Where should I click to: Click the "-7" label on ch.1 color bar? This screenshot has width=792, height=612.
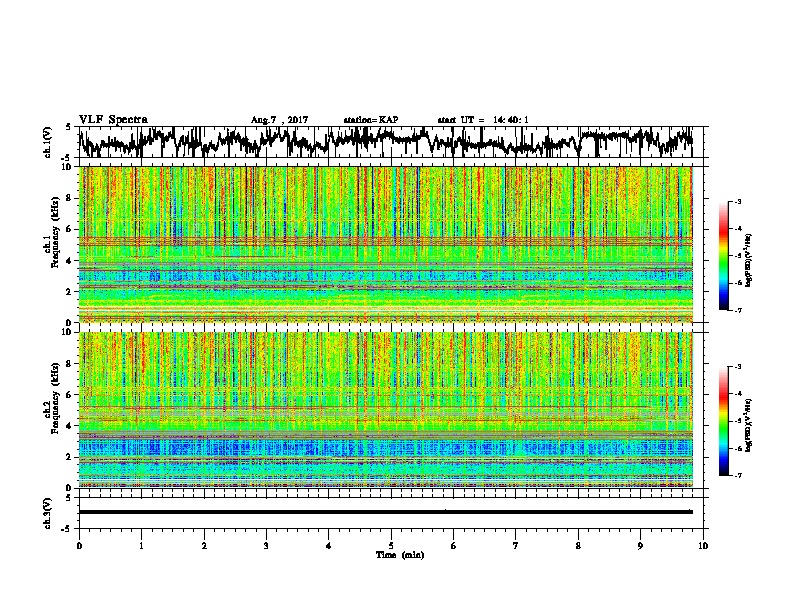pyautogui.click(x=737, y=310)
